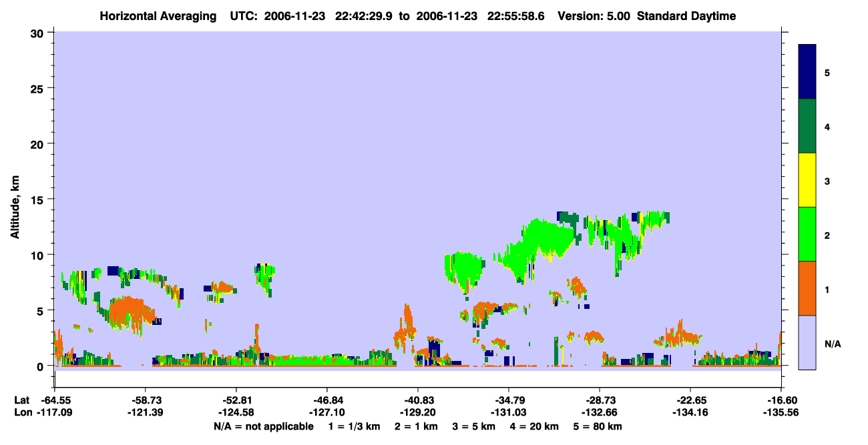Click the colorbar label 'N/A'

(833, 344)
